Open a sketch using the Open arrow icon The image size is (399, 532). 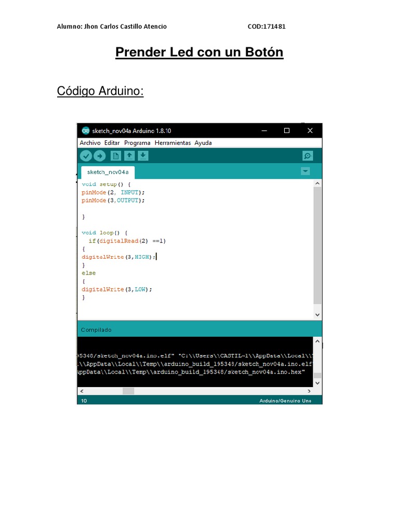coord(129,156)
